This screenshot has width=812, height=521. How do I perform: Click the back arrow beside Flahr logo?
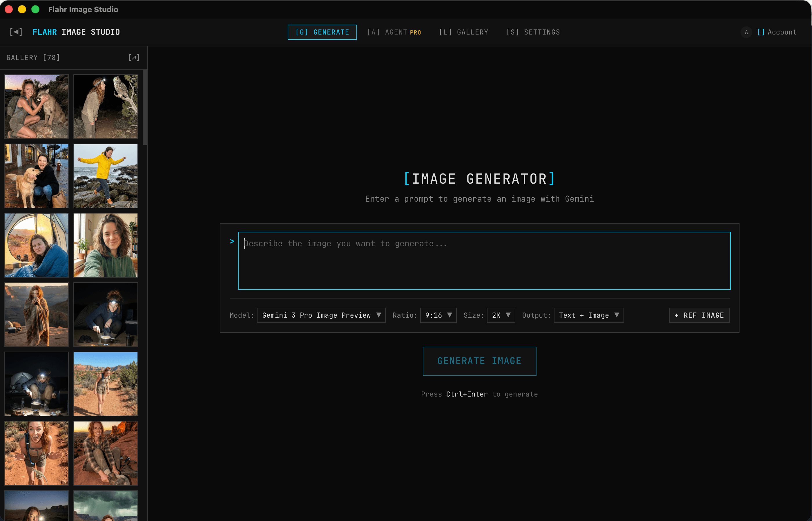pos(16,32)
